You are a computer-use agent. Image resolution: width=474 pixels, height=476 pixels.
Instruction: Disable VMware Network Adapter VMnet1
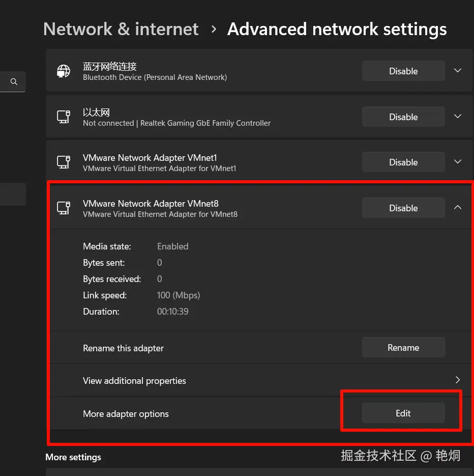click(x=403, y=162)
